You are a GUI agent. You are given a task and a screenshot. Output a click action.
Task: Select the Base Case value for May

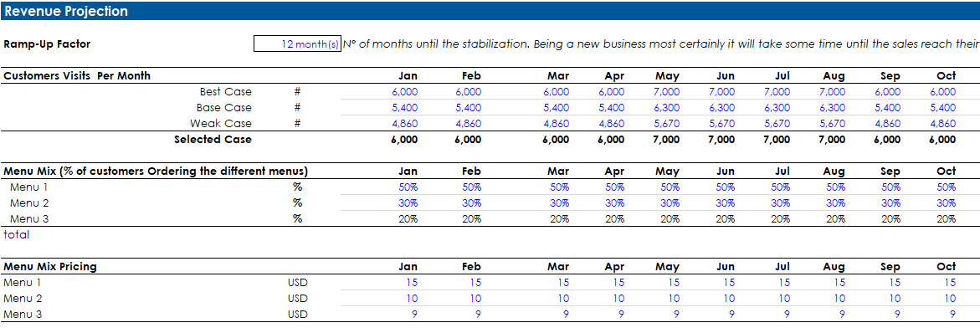(666, 107)
